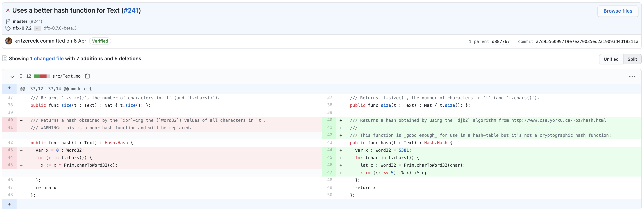The height and width of the screenshot is (212, 644).
Task: Click '7 additions' text in summary
Action: [x=90, y=59]
